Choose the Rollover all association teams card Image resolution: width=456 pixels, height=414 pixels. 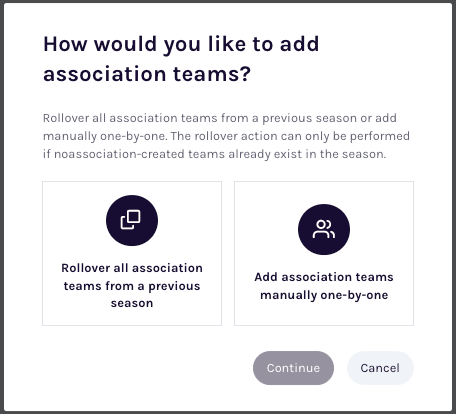[x=132, y=253]
